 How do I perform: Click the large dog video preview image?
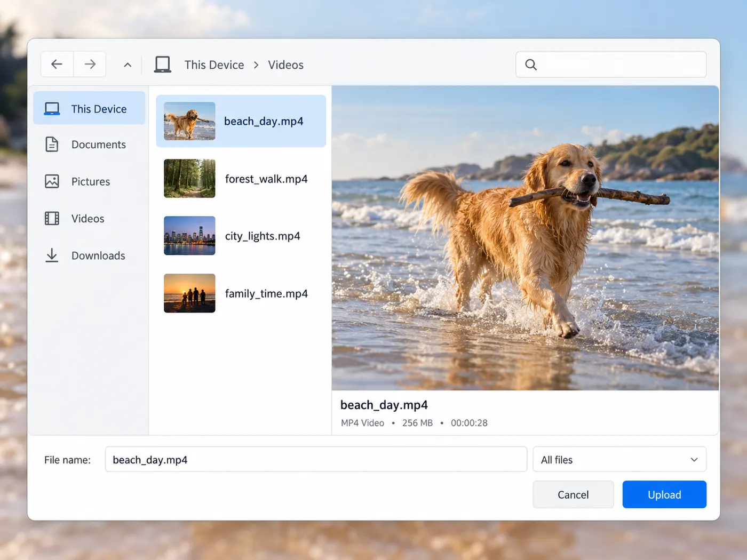[525, 238]
